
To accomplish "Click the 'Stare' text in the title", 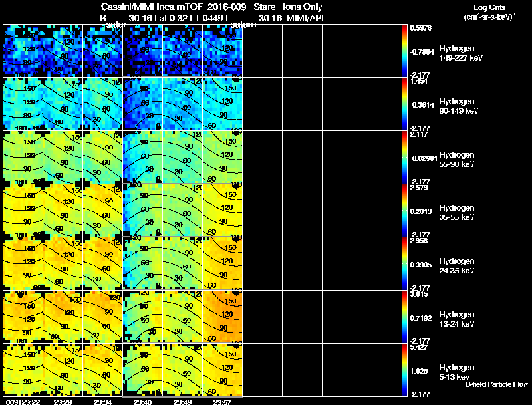I will 264,7.
